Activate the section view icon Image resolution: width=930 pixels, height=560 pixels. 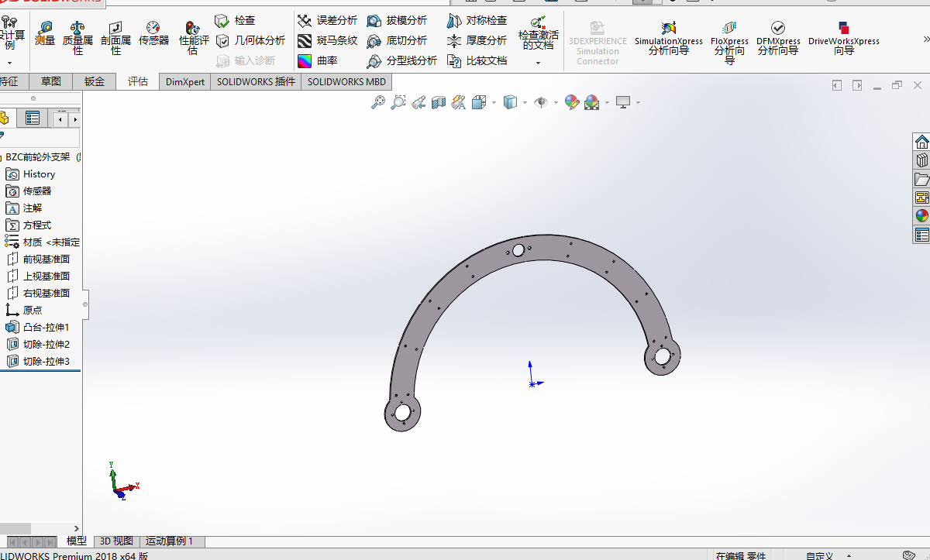click(x=439, y=102)
